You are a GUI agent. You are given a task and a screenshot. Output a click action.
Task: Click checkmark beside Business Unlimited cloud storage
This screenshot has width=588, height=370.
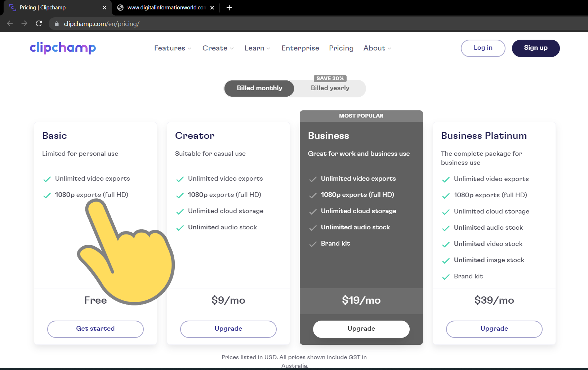pos(313,212)
